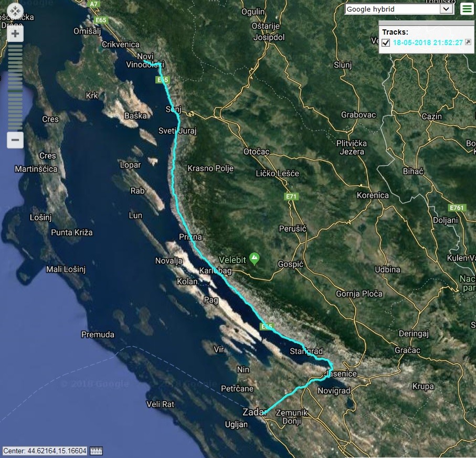Click the ruler measure distance icon

tap(96, 451)
